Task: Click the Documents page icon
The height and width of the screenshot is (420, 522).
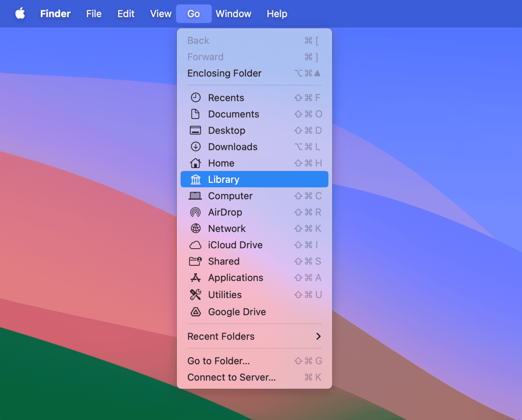Action: [196, 114]
